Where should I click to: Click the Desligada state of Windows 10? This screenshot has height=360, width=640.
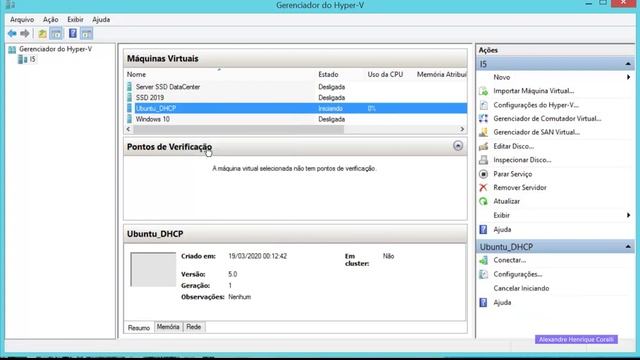click(x=331, y=119)
